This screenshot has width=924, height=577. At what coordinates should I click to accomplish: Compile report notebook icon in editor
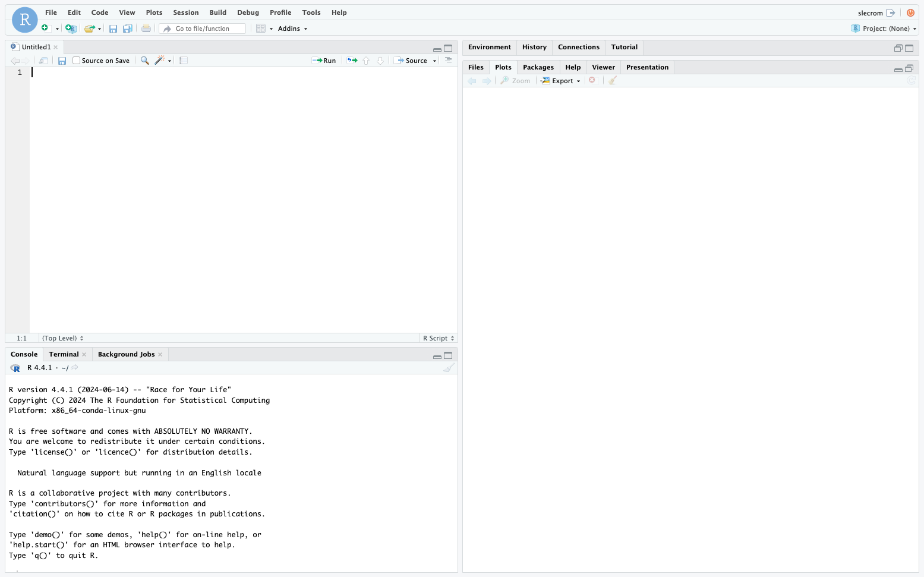click(184, 61)
